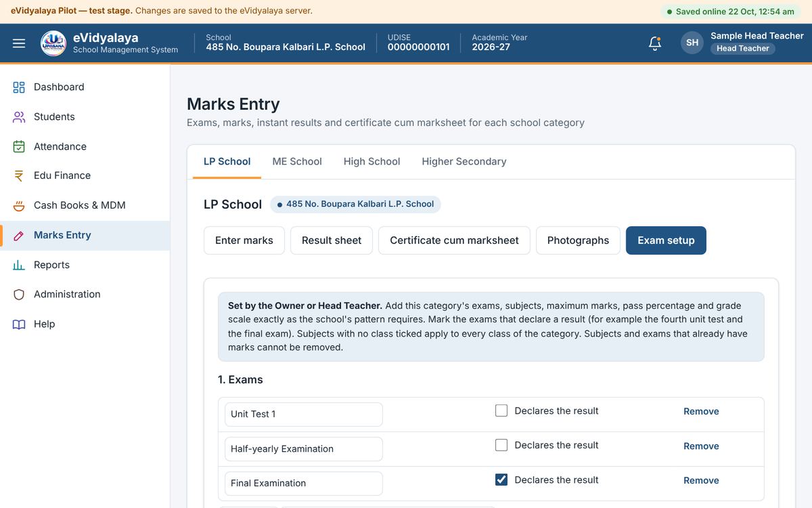This screenshot has height=508, width=812.
Task: Open the Result sheet section
Action: (332, 240)
